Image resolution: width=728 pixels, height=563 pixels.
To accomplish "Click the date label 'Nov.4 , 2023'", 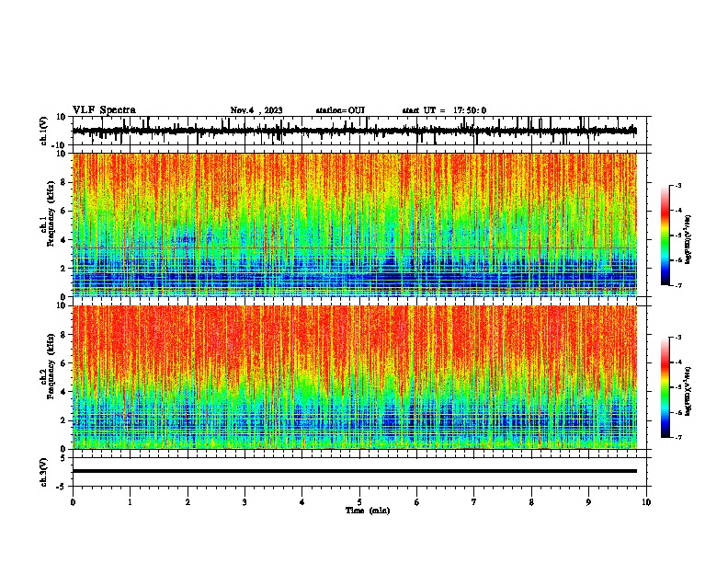I will click(256, 110).
